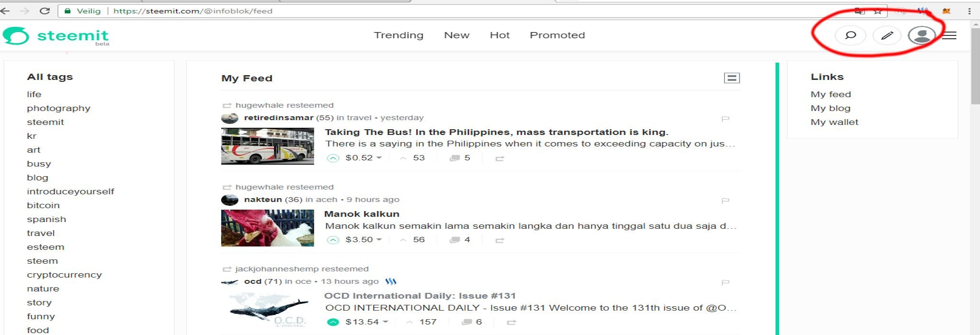The height and width of the screenshot is (335, 980).
Task: Open comments icon showing 4 replies
Action: [x=455, y=240]
